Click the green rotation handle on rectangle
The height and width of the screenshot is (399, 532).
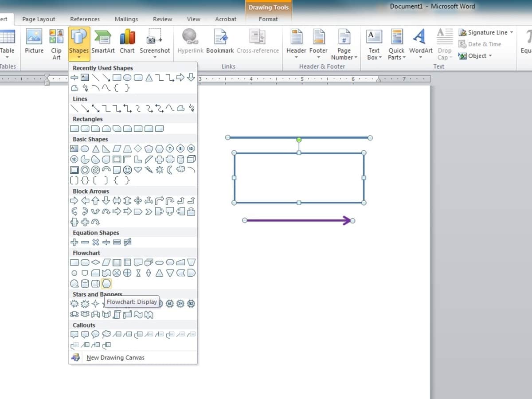[x=299, y=140]
